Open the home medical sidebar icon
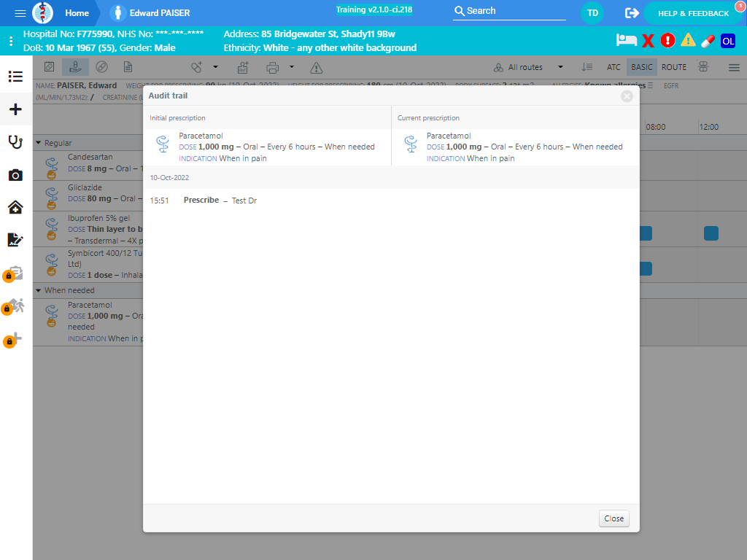 (x=16, y=207)
